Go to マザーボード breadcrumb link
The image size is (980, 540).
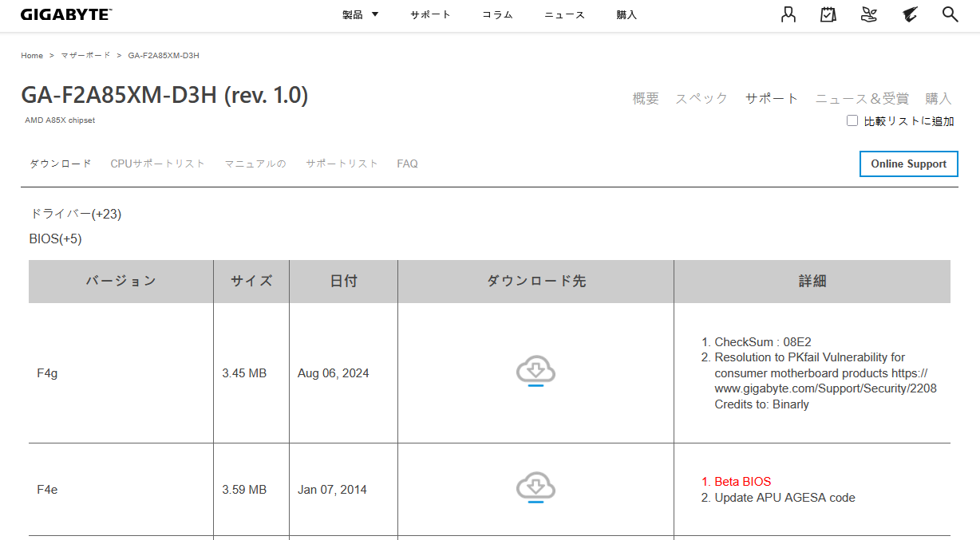tap(85, 56)
